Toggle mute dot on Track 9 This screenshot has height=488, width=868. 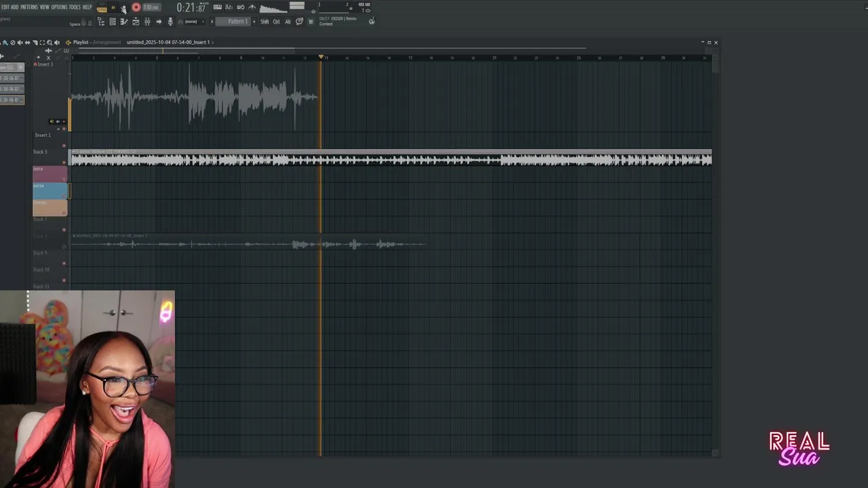pos(64,263)
